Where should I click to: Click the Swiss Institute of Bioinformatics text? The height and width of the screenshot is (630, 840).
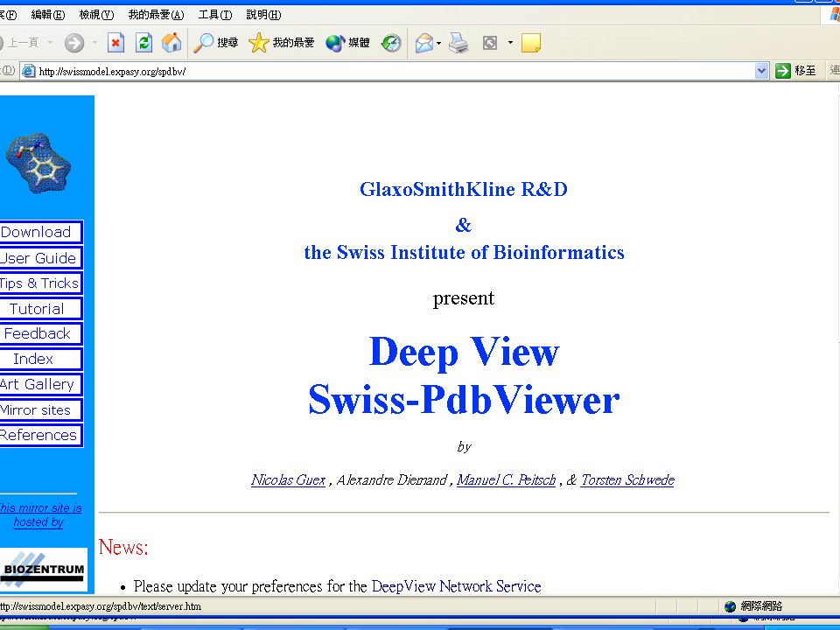click(464, 252)
